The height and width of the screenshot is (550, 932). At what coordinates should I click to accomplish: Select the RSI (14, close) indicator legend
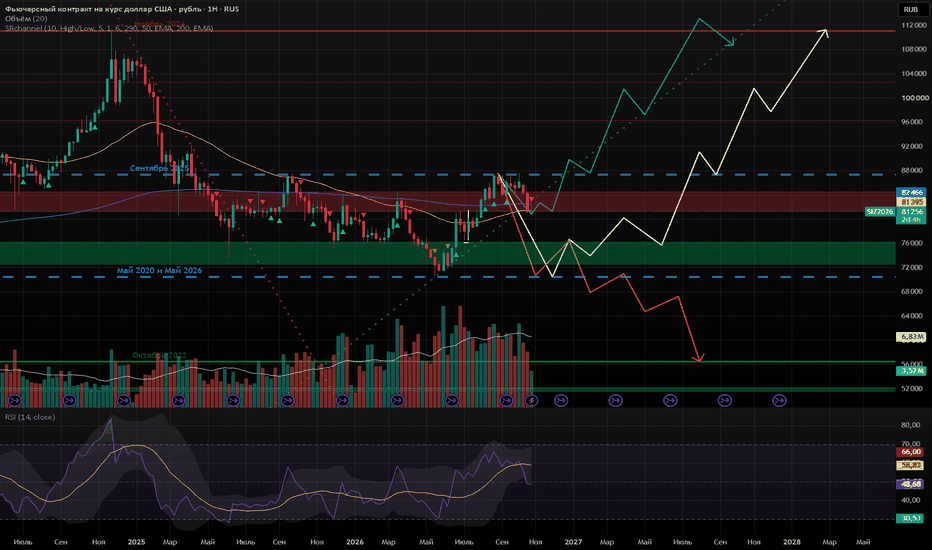[x=30, y=417]
